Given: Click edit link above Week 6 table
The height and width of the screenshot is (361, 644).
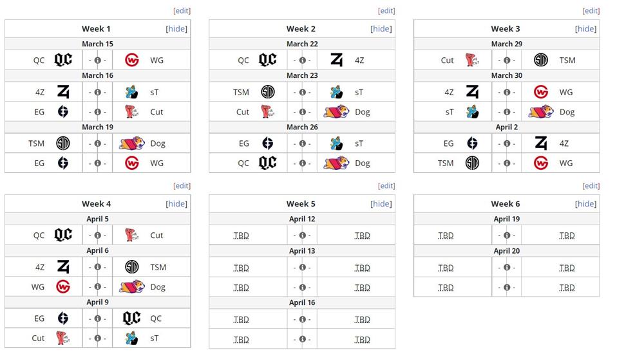Looking at the screenshot, I should point(591,186).
